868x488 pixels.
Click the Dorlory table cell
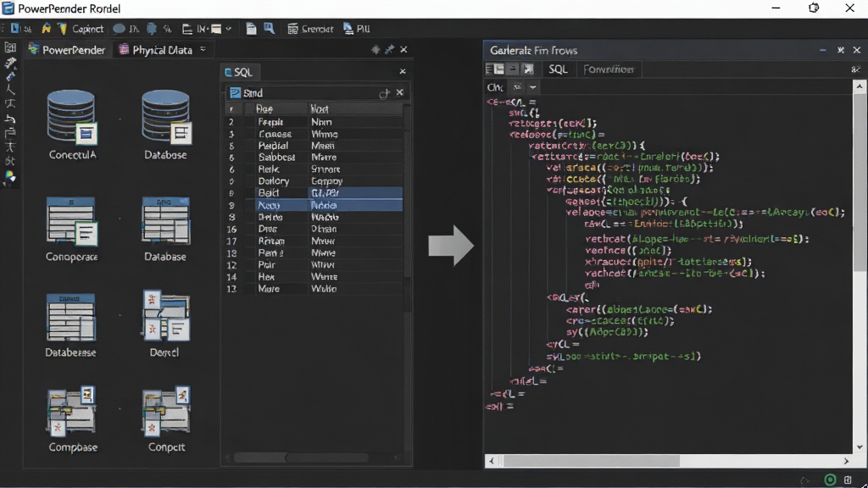click(x=274, y=181)
